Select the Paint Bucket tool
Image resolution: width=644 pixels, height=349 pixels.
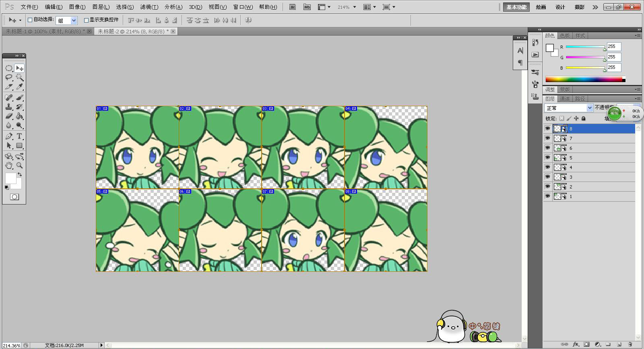(x=19, y=116)
